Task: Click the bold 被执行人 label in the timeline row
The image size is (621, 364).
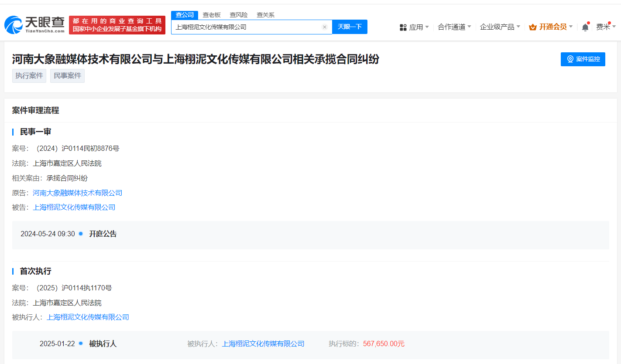Action: (x=103, y=344)
